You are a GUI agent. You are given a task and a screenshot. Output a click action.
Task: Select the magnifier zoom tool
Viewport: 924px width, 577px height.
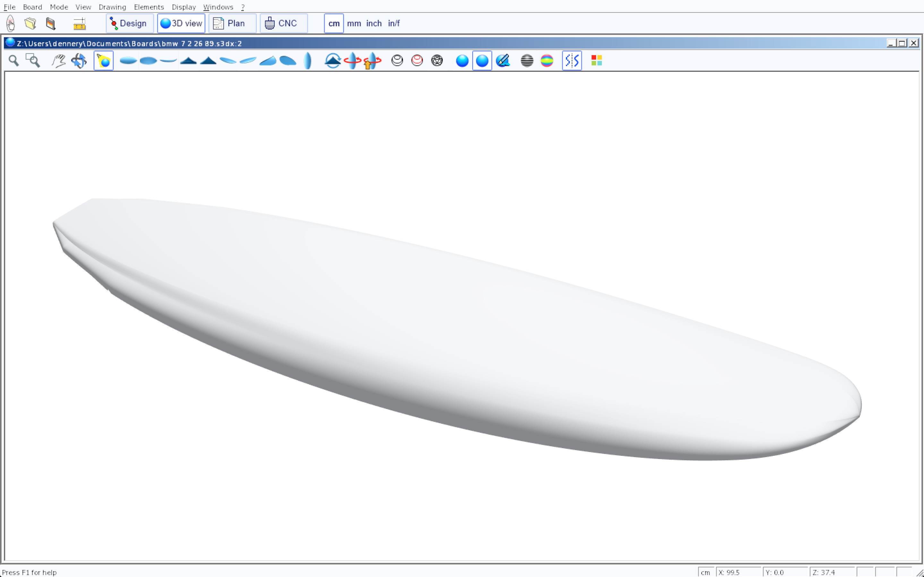pyautogui.click(x=14, y=61)
